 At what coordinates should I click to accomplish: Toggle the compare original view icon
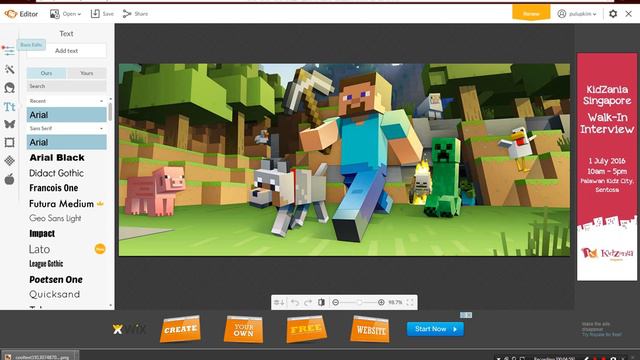(x=322, y=302)
